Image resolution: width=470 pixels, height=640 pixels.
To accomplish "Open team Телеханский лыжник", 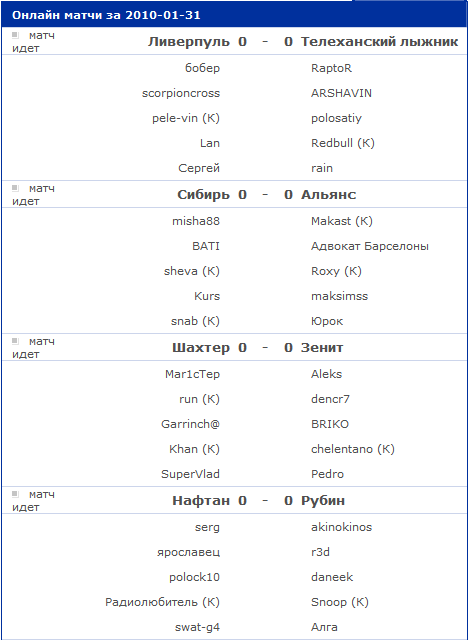I will (379, 42).
